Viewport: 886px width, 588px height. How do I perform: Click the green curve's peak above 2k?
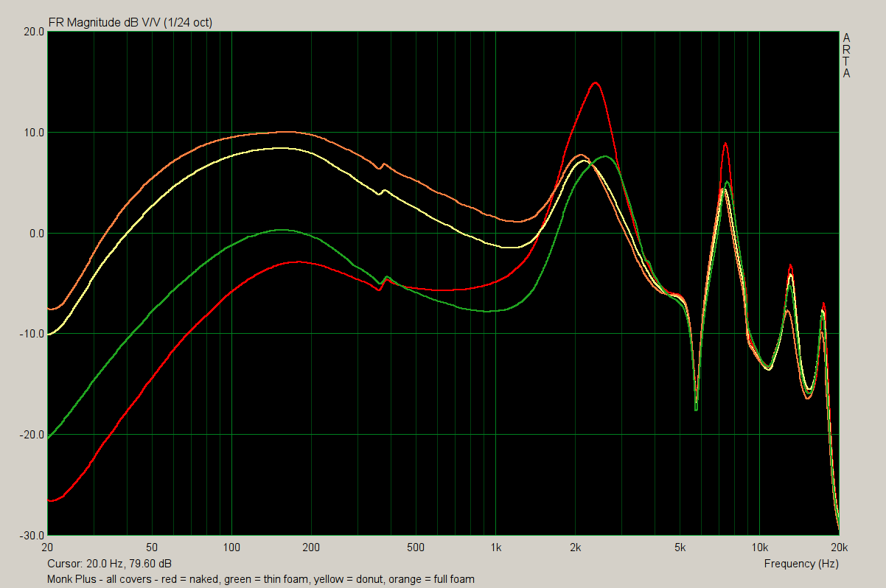click(606, 156)
